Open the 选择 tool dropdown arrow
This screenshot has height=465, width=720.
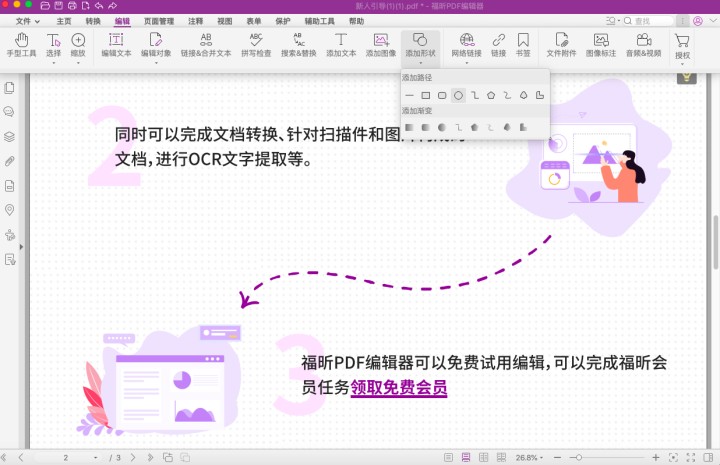[x=53, y=63]
